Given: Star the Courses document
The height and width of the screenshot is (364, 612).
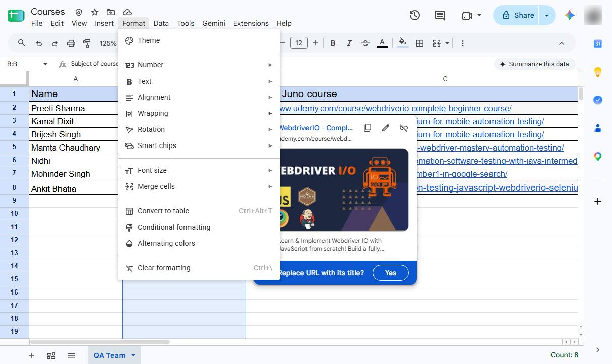Looking at the screenshot, I should [x=94, y=12].
